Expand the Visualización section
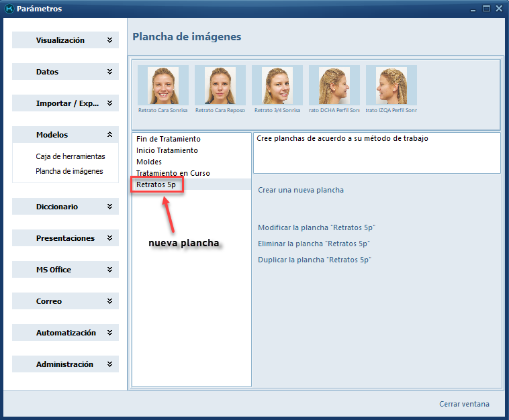This screenshot has width=509, height=420. (65, 40)
